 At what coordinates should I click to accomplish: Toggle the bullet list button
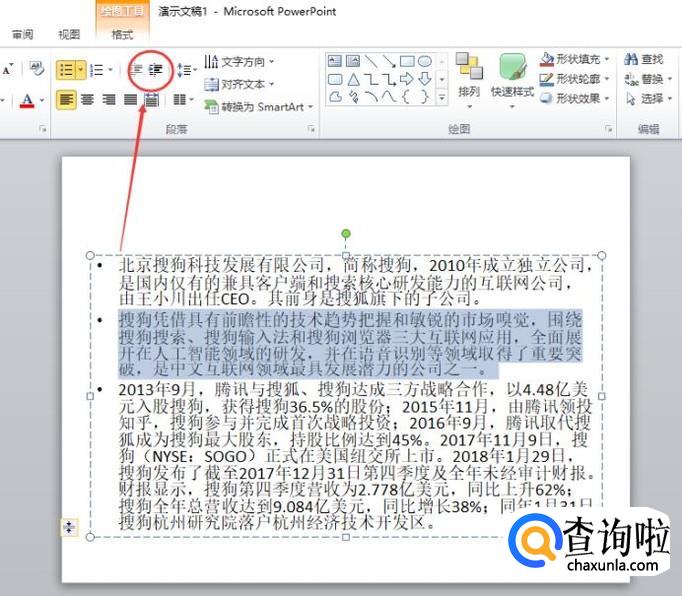point(66,70)
